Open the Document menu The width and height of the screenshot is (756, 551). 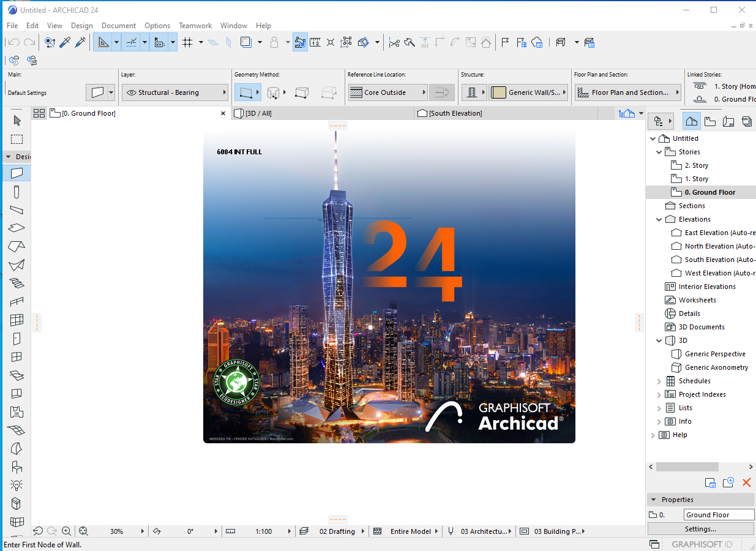(119, 26)
